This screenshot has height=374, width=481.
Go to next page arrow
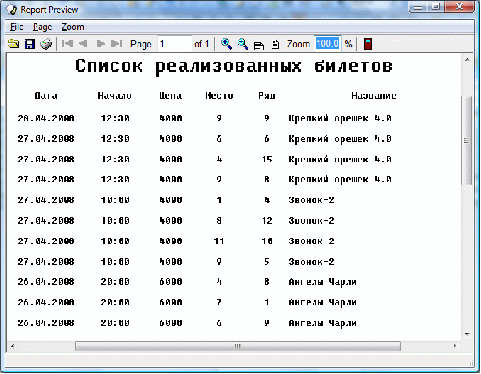point(100,44)
